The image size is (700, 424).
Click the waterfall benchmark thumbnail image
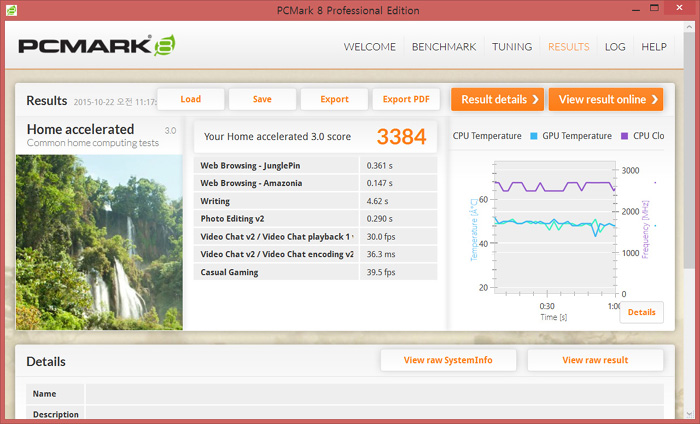coord(99,240)
